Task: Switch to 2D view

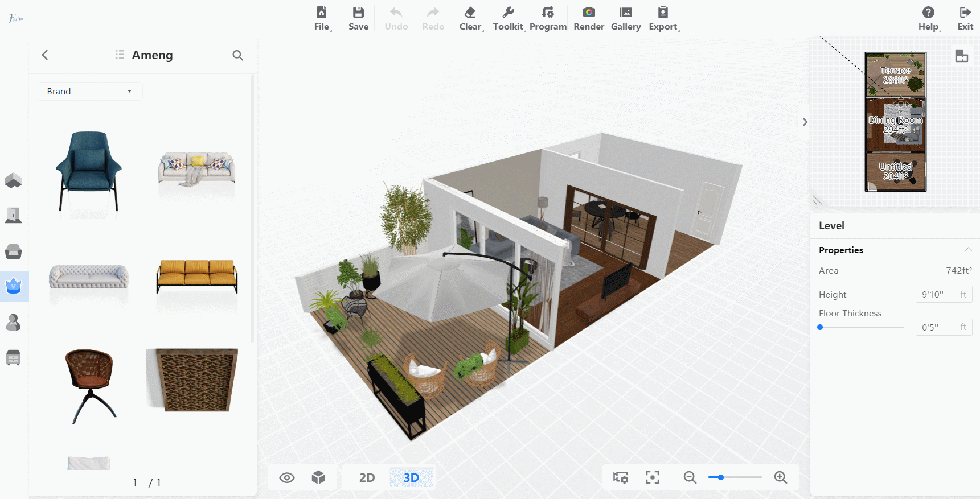Action: pos(367,477)
